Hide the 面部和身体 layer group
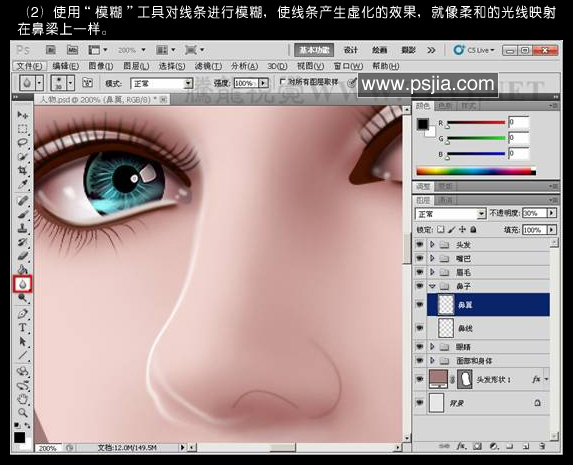573x465 pixels. 420,360
